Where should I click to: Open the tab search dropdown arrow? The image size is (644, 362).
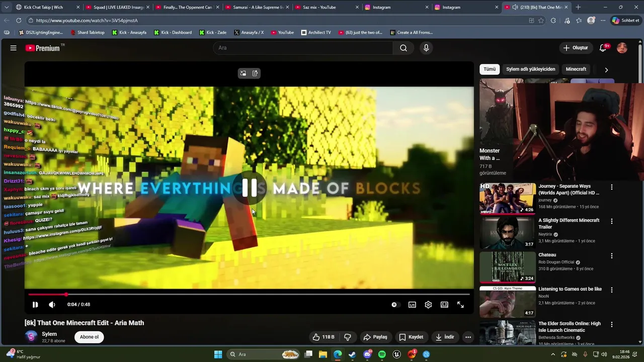7,7
